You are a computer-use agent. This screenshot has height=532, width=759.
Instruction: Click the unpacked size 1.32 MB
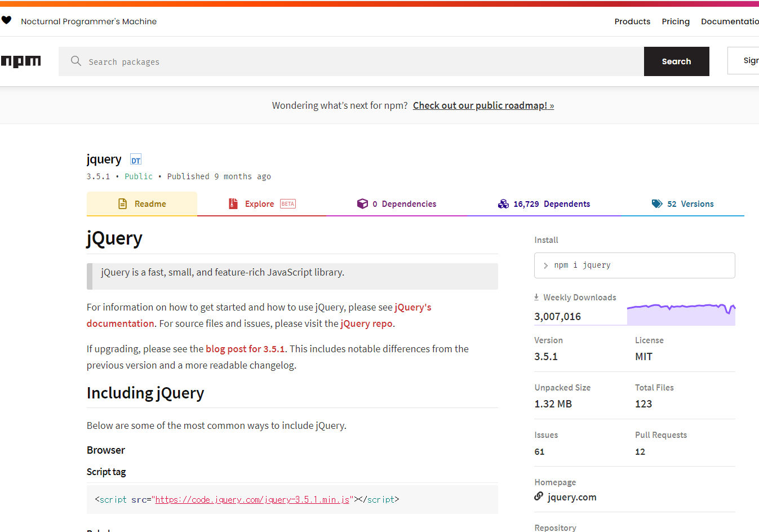click(553, 404)
